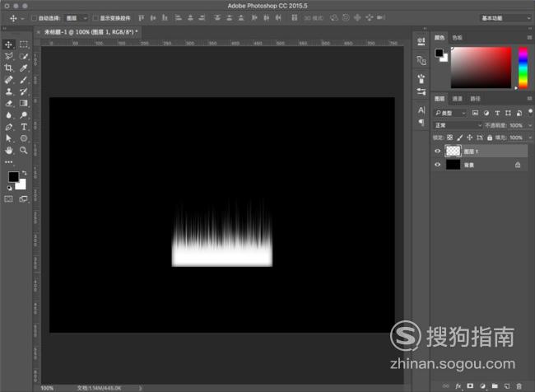Toggle the layer filter on/off switch
Image resolution: width=535 pixels, height=392 pixels.
coord(530,112)
